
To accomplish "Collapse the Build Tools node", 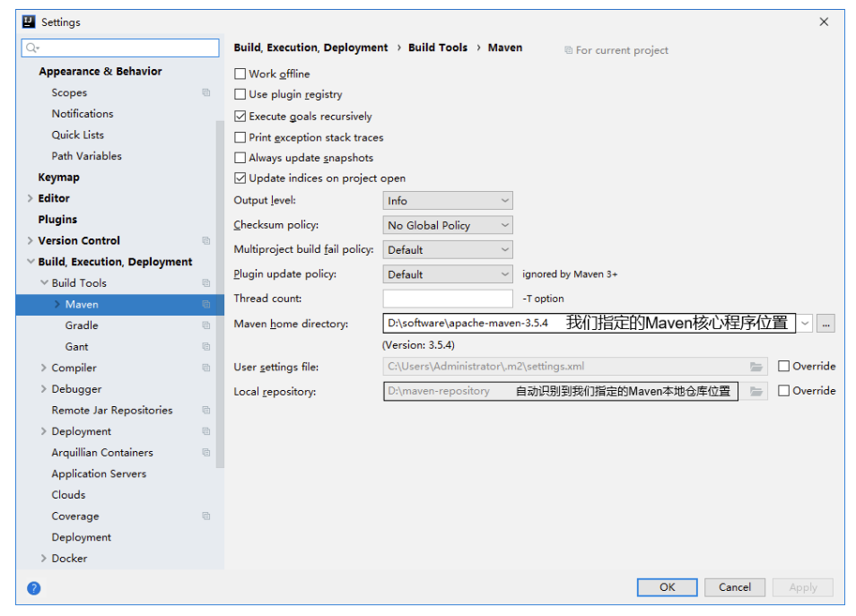I will point(44,282).
